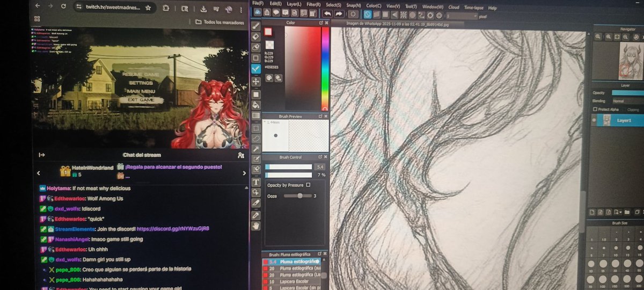The image size is (644, 290).
Task: Click the Circle snap icon
Action: point(411,15)
